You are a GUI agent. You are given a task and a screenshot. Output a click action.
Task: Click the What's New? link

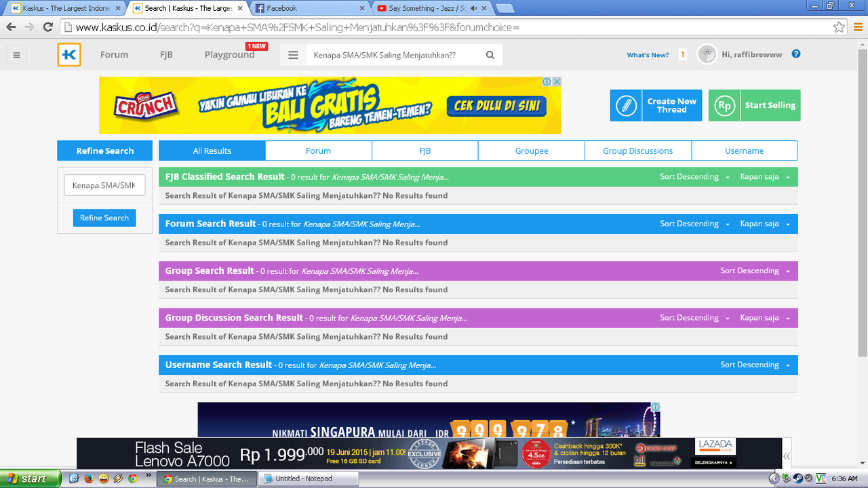pyautogui.click(x=648, y=55)
